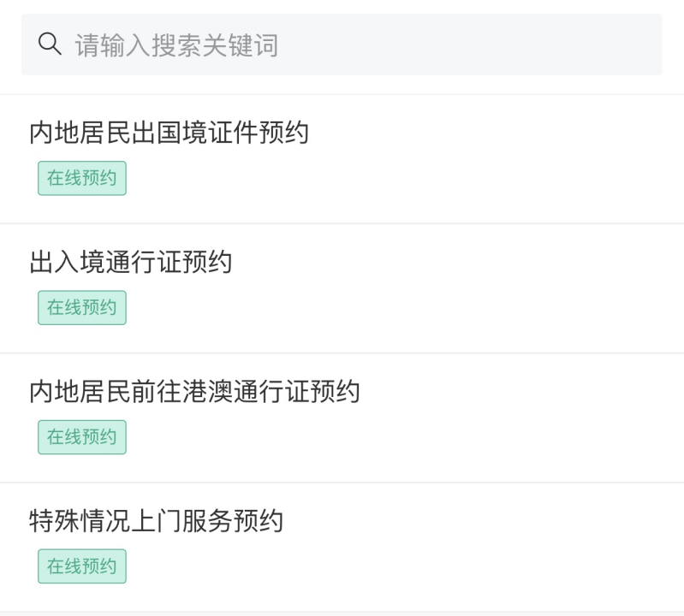Open 内地居民出国境证件预约 title
684x616 pixels.
pyautogui.click(x=169, y=133)
